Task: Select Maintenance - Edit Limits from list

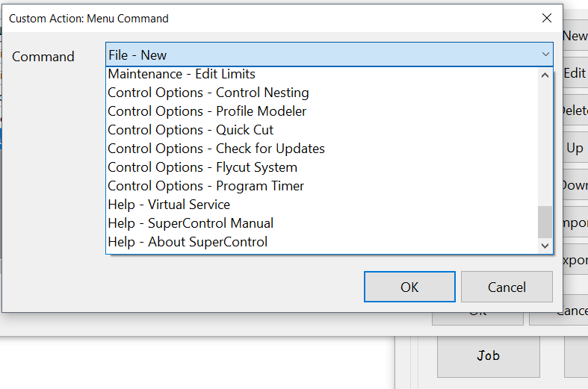Action: tap(322, 74)
